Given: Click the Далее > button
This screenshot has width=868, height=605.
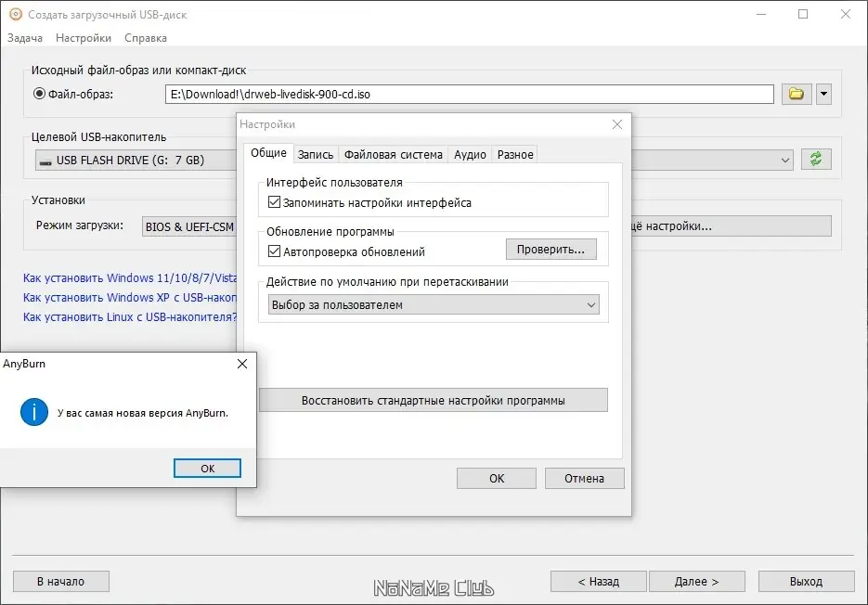Looking at the screenshot, I should [697, 581].
